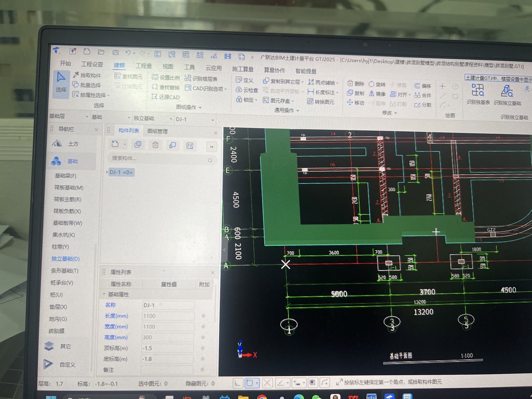Click the 查找替换 tool
This screenshot has width=532, height=399.
[166, 87]
